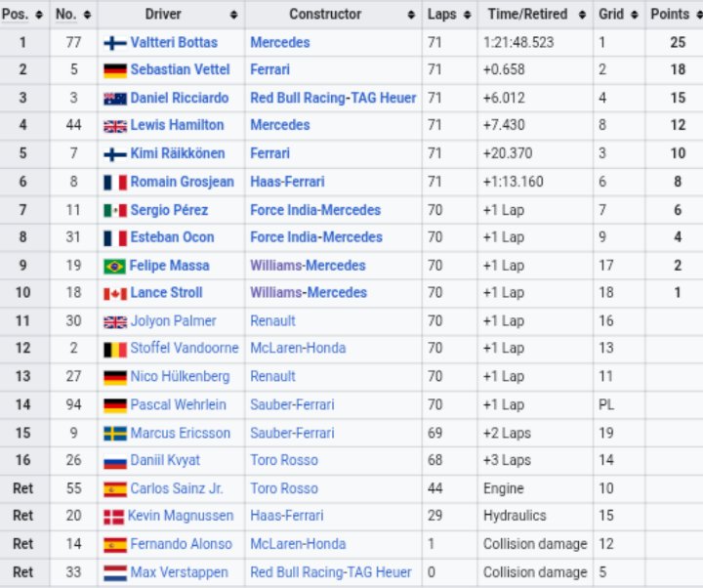Open Mercedes link in Bottas row
The image size is (703, 588).
(280, 43)
